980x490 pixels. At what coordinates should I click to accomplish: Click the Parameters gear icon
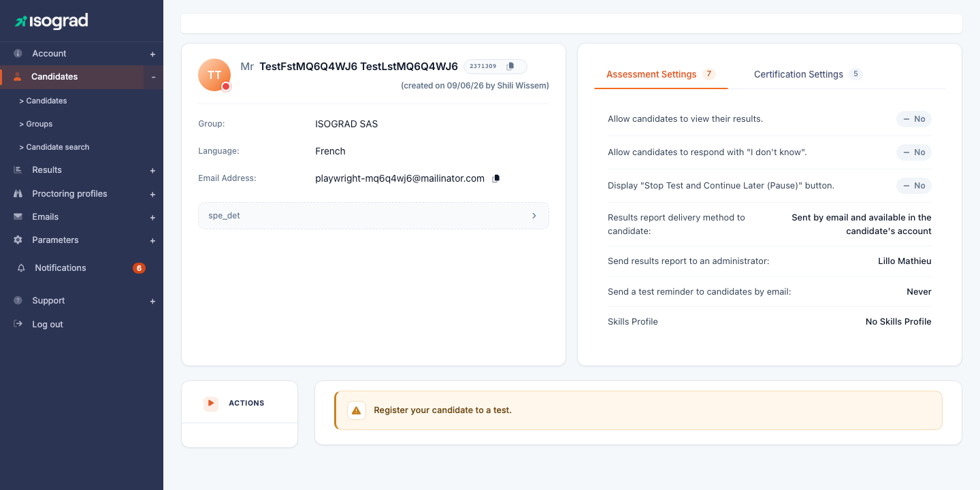18,240
